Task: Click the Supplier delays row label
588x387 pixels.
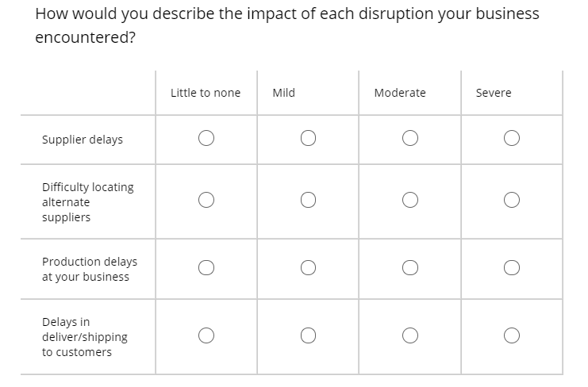Action: point(83,140)
